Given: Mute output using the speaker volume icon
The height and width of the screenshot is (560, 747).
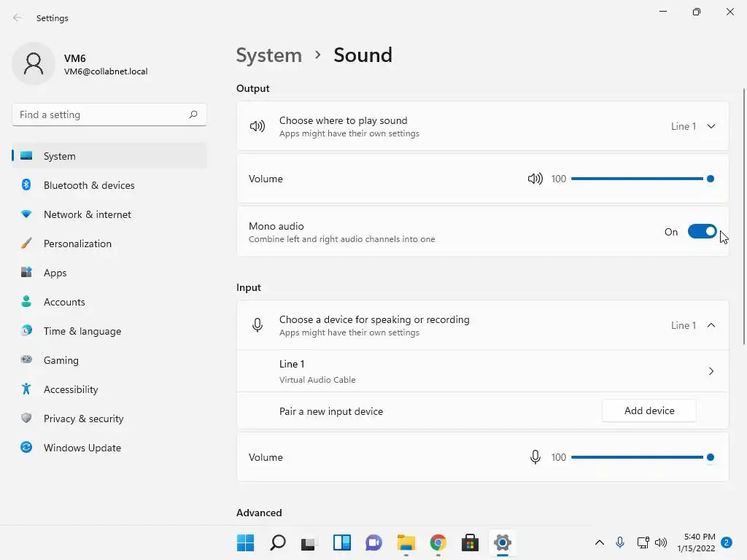Looking at the screenshot, I should pos(535,179).
